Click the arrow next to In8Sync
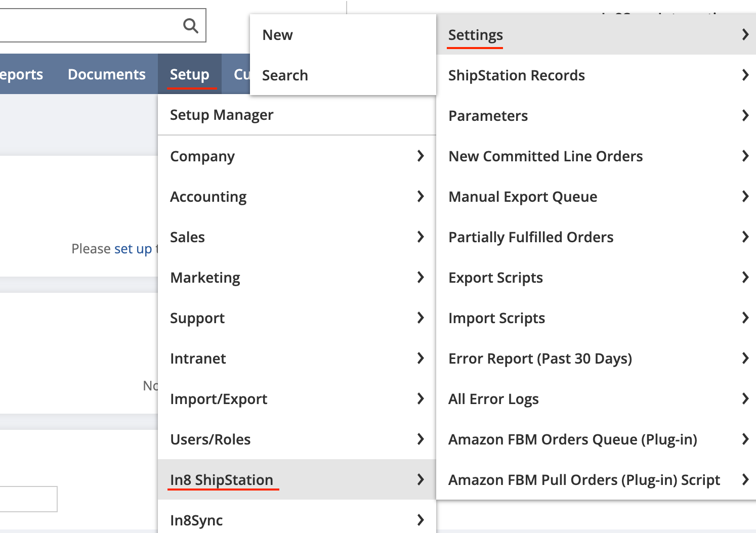Viewport: 756px width, 533px height. click(x=420, y=519)
